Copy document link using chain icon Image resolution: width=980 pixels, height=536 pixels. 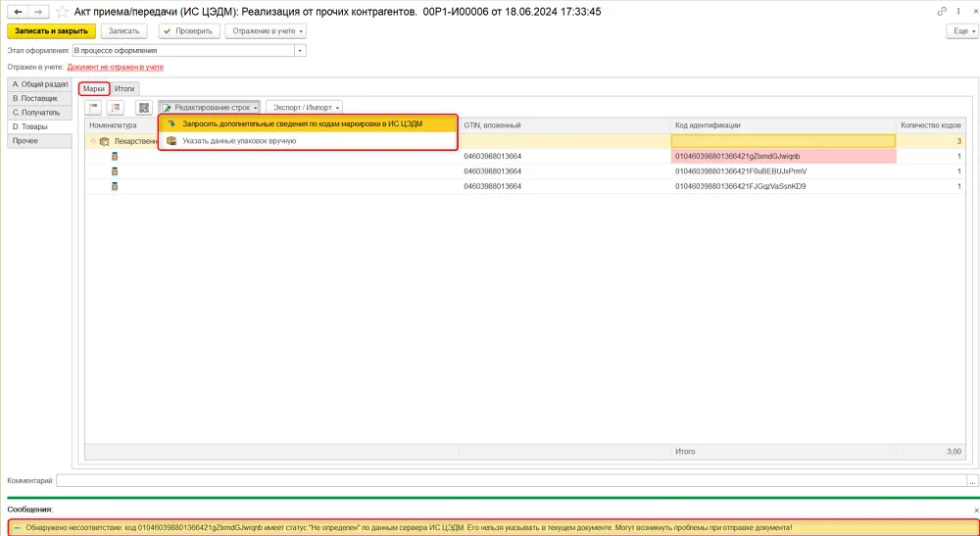[x=942, y=11]
